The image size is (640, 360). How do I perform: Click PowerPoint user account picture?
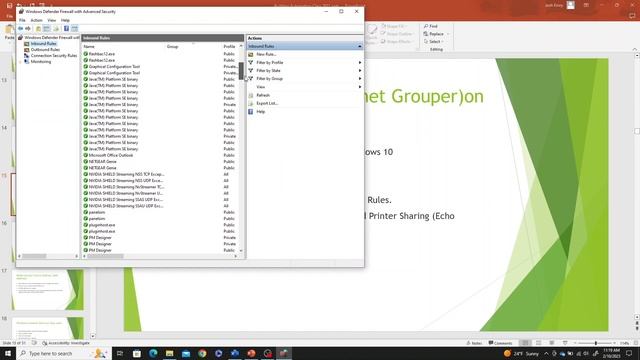coord(571,5)
